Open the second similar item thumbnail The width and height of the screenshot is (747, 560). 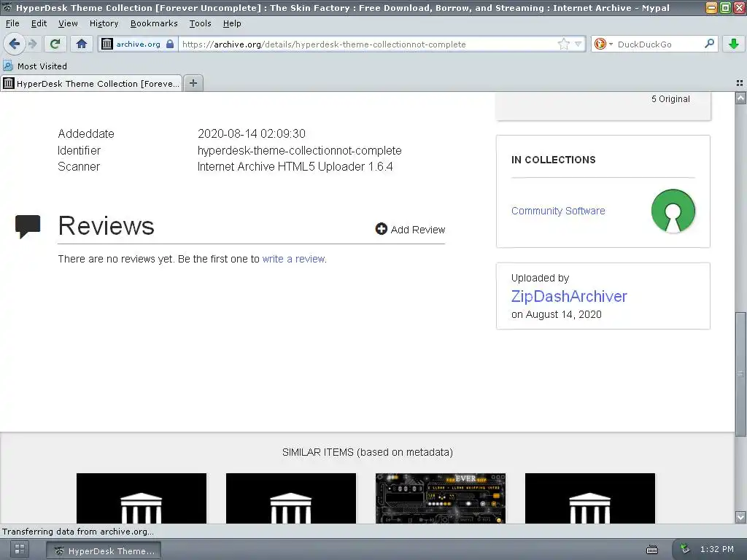point(291,498)
